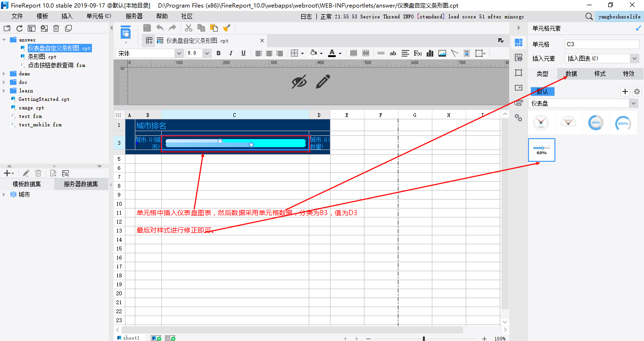This screenshot has width=644, height=341.
Task: Select the slider 60% gauge thumbnail
Action: click(x=542, y=150)
